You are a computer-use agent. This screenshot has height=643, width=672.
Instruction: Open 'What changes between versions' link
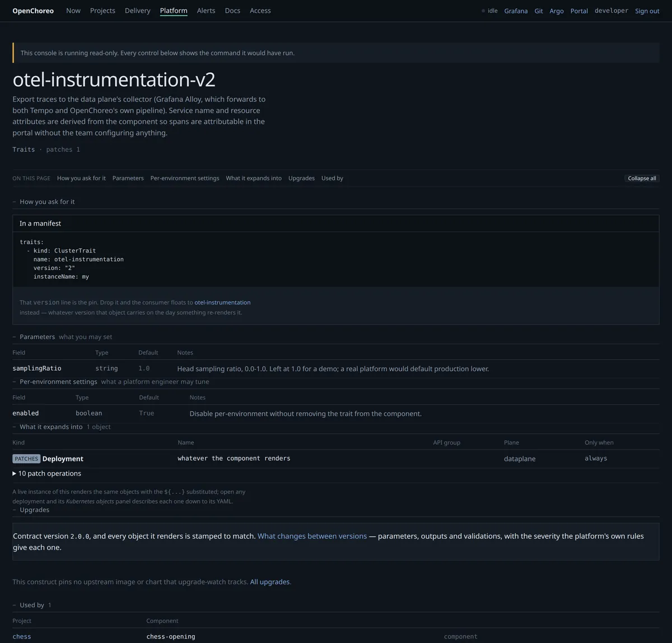pyautogui.click(x=312, y=536)
